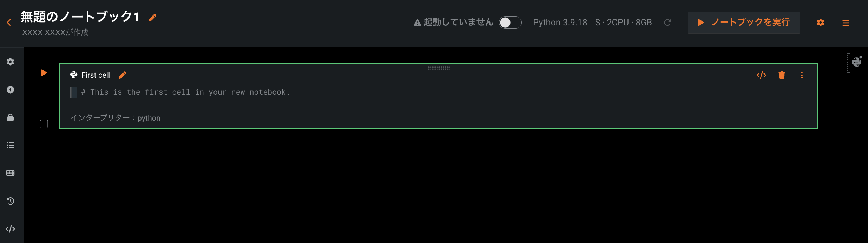Open First cell more options menu

(802, 75)
